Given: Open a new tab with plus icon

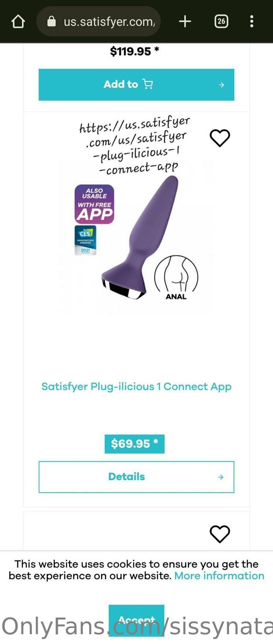Looking at the screenshot, I should tap(185, 21).
